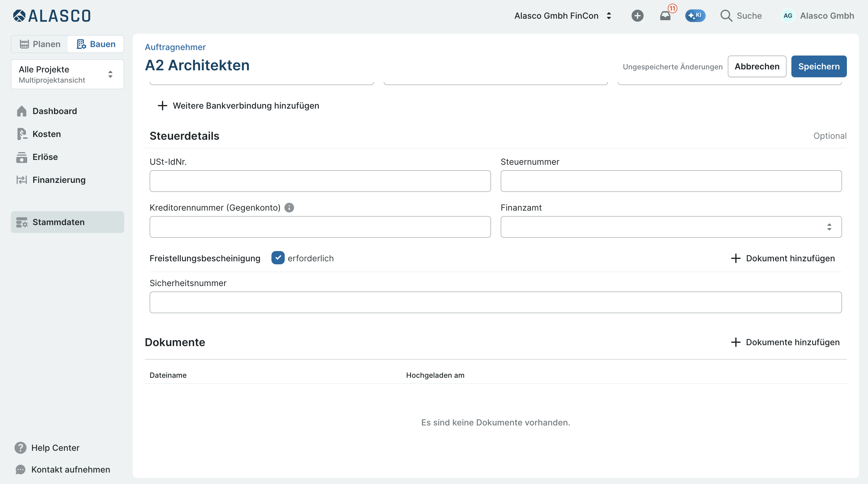Image resolution: width=868 pixels, height=484 pixels.
Task: Open the KI assistant button
Action: [695, 15]
